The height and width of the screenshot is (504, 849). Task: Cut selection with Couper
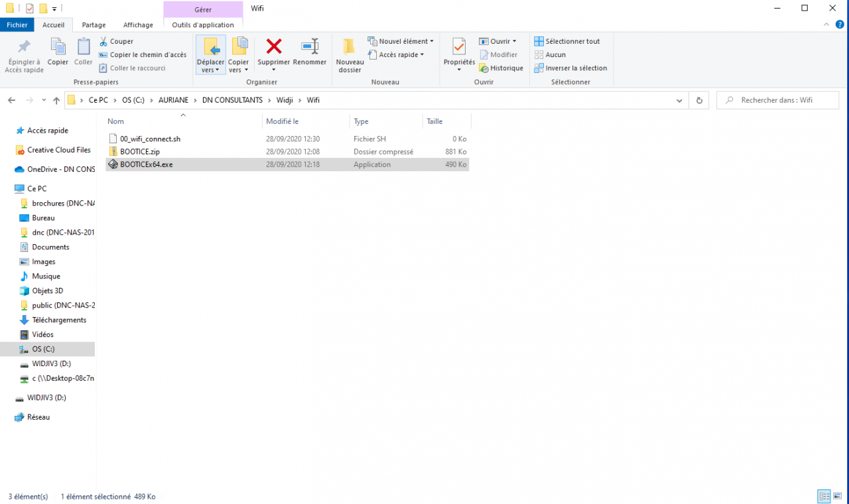(x=117, y=41)
